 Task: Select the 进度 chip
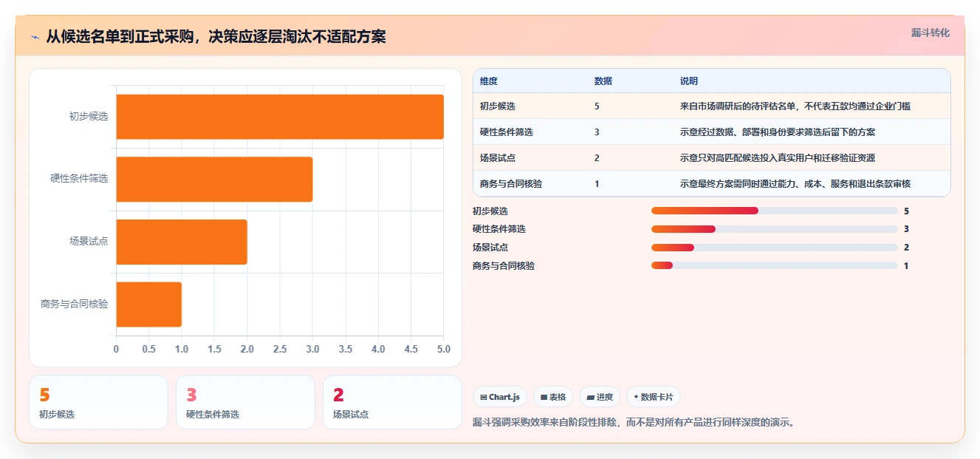tap(600, 397)
